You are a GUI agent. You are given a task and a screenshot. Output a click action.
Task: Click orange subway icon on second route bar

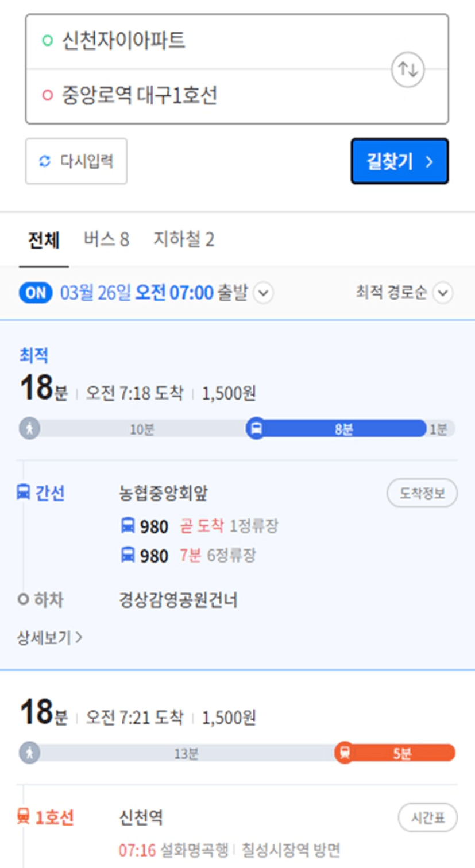(345, 753)
